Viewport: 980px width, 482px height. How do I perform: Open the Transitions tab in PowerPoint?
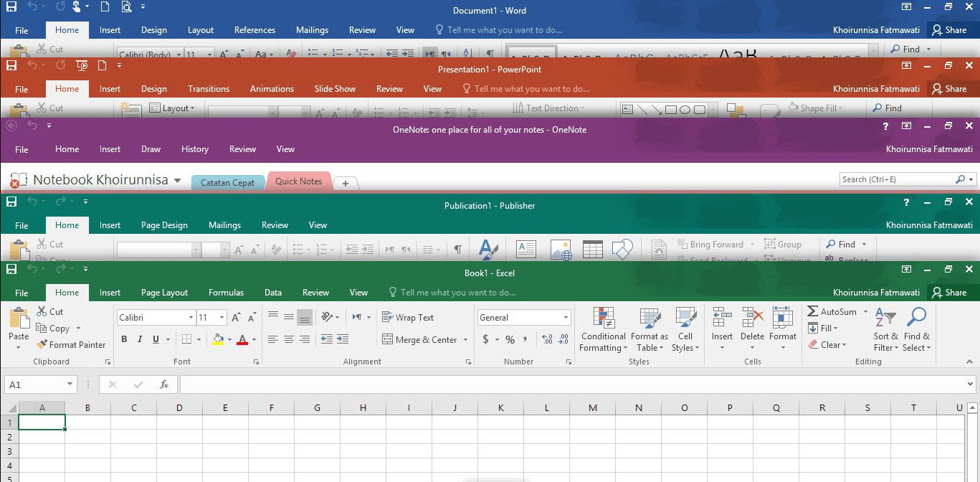(209, 89)
